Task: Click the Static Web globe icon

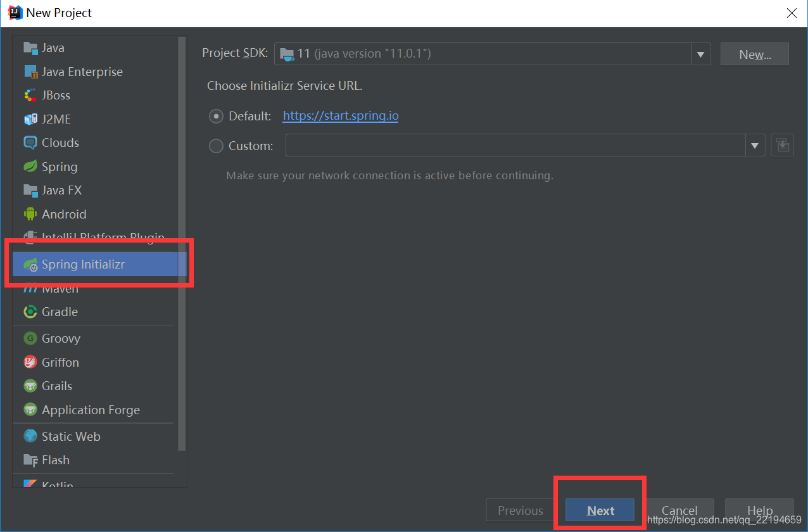Action: point(30,436)
